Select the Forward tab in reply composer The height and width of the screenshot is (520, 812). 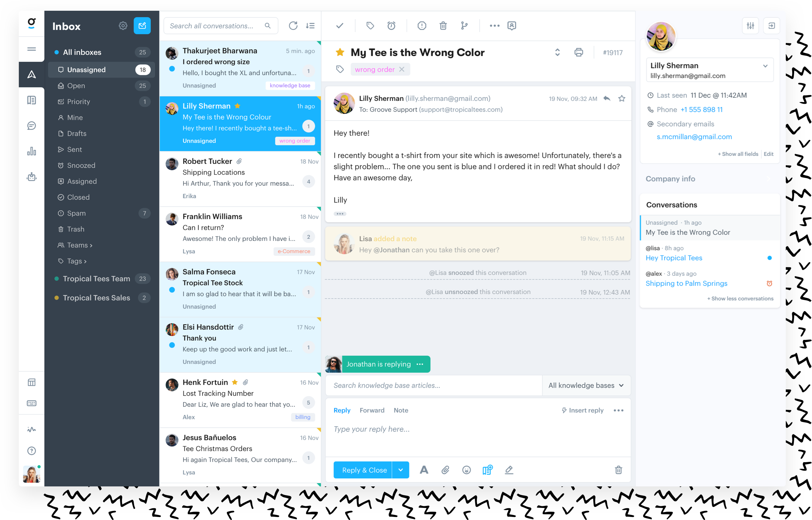pyautogui.click(x=371, y=410)
